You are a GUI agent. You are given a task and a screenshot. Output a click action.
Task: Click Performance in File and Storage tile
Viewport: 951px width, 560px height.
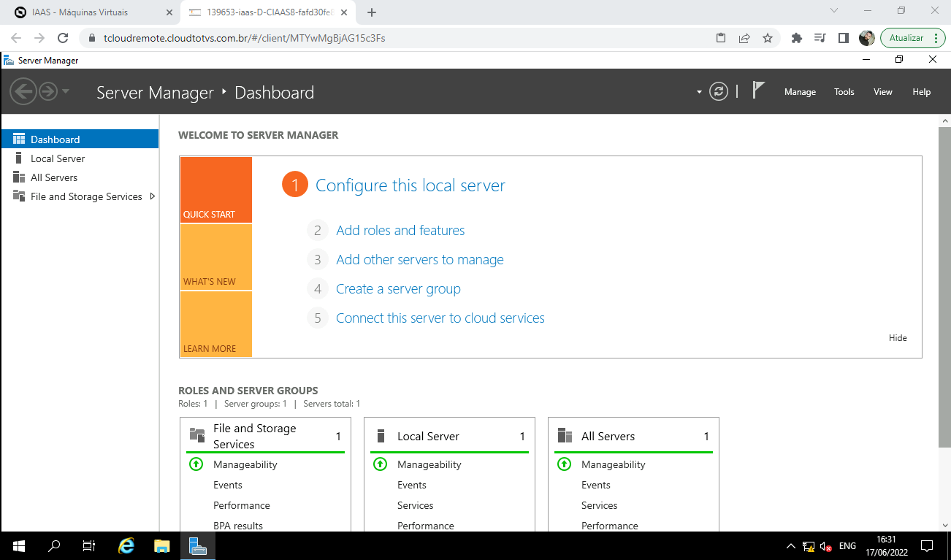tap(242, 505)
